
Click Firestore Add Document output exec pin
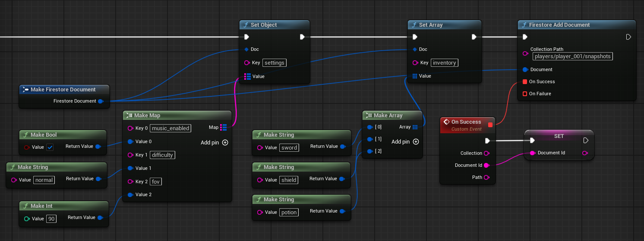pos(628,37)
